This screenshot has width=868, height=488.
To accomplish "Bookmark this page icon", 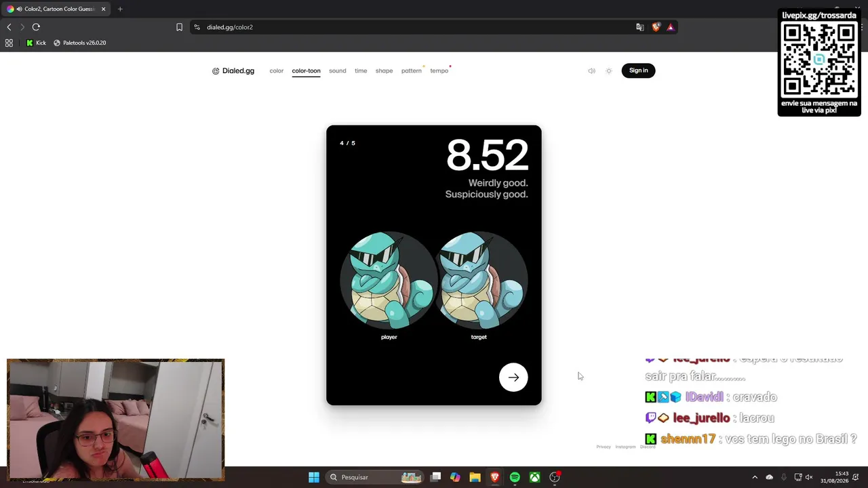I will (x=179, y=27).
